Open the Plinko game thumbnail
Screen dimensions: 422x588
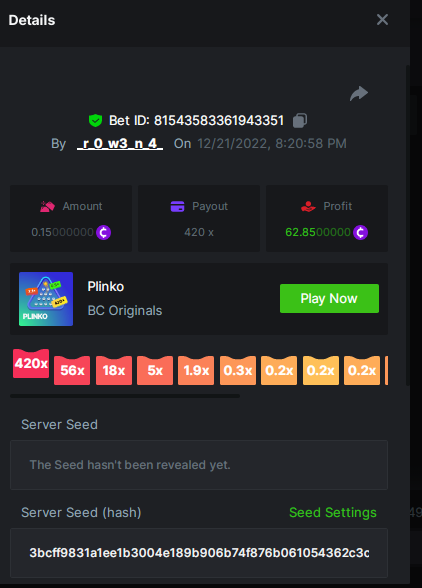pyautogui.click(x=46, y=299)
